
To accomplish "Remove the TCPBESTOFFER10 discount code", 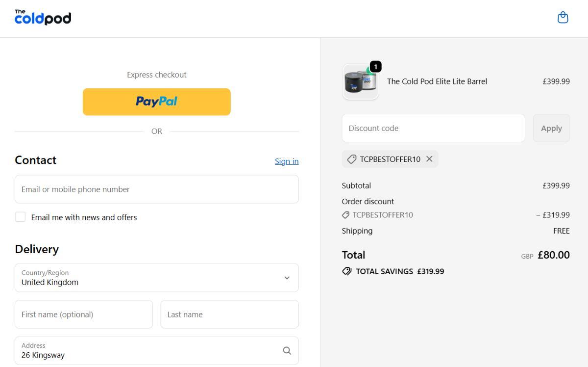I will (429, 159).
